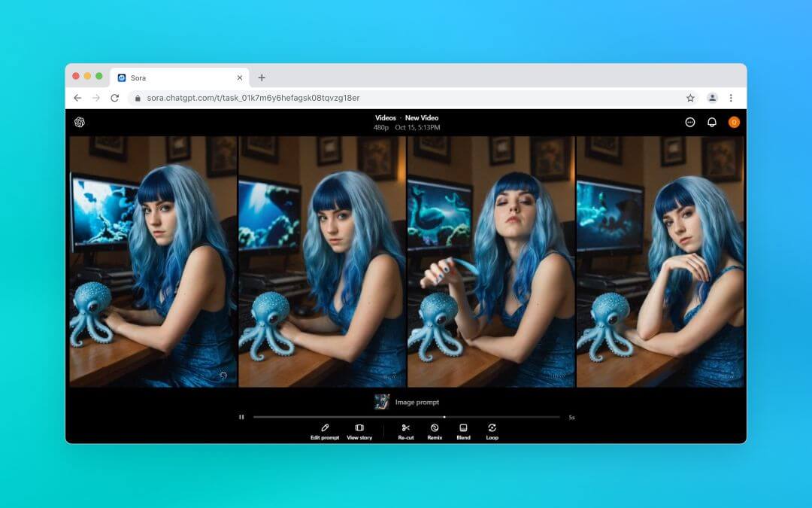Bookmark the page with the star icon
The image size is (812, 508).
pos(689,98)
